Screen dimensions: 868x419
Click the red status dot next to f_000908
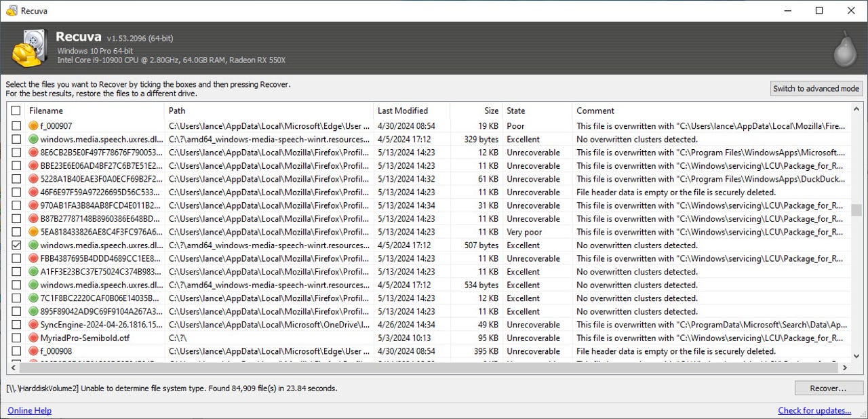pyautogui.click(x=34, y=351)
